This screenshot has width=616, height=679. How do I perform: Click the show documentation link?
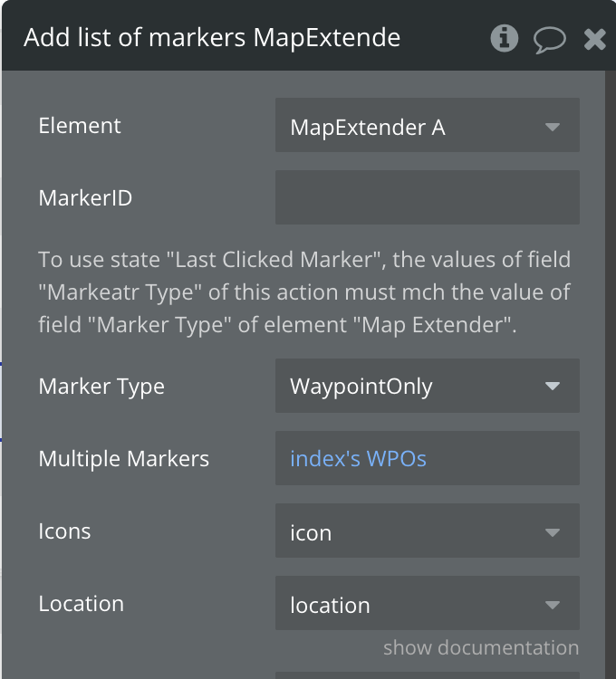click(x=480, y=647)
